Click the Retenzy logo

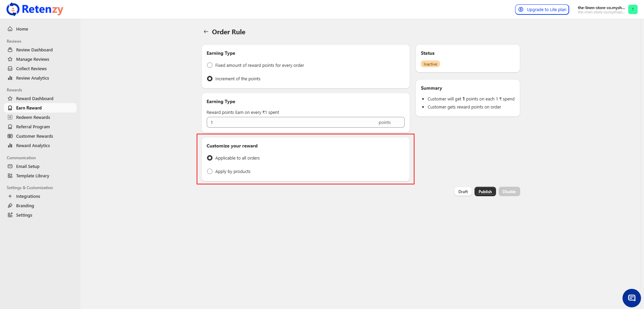[35, 9]
